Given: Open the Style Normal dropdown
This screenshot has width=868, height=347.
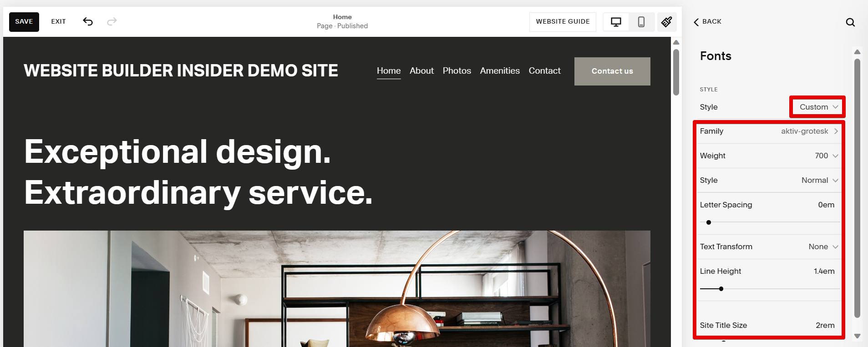Looking at the screenshot, I should tap(769, 181).
